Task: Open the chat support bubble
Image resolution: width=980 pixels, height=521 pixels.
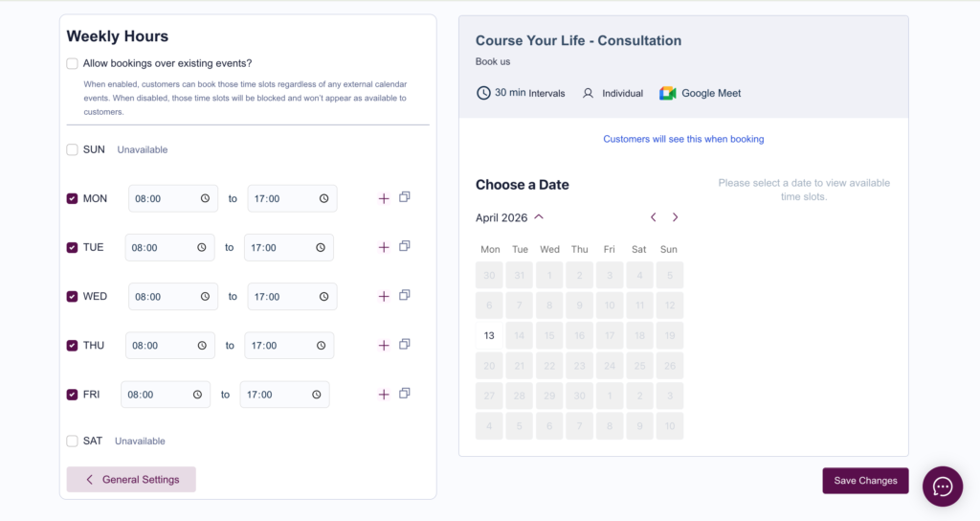Action: (942, 487)
